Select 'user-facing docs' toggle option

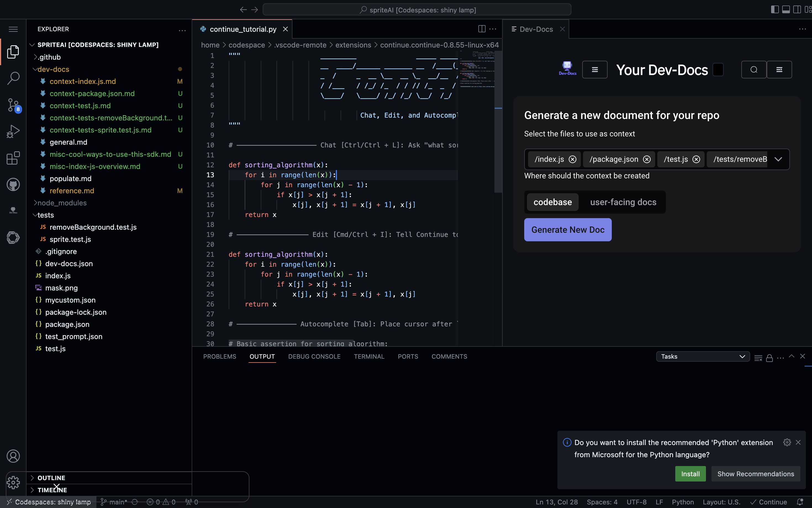click(x=623, y=202)
